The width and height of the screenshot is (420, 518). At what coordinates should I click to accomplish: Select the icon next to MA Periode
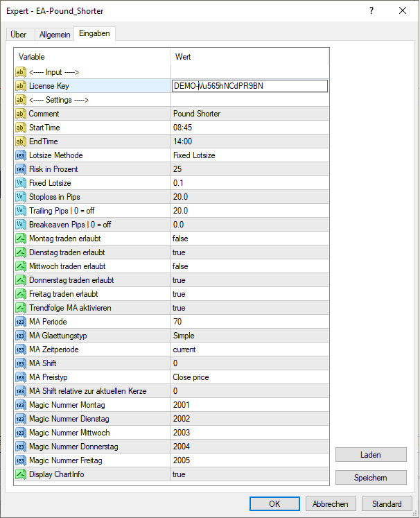click(21, 322)
